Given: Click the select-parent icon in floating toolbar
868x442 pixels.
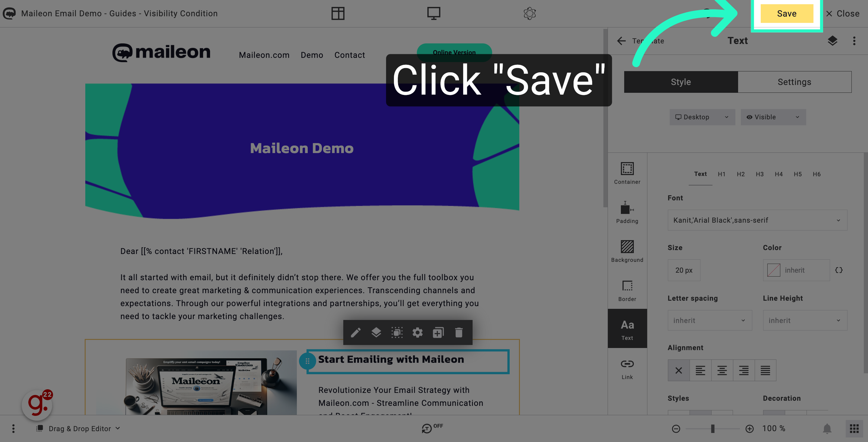Looking at the screenshot, I should pos(397,333).
